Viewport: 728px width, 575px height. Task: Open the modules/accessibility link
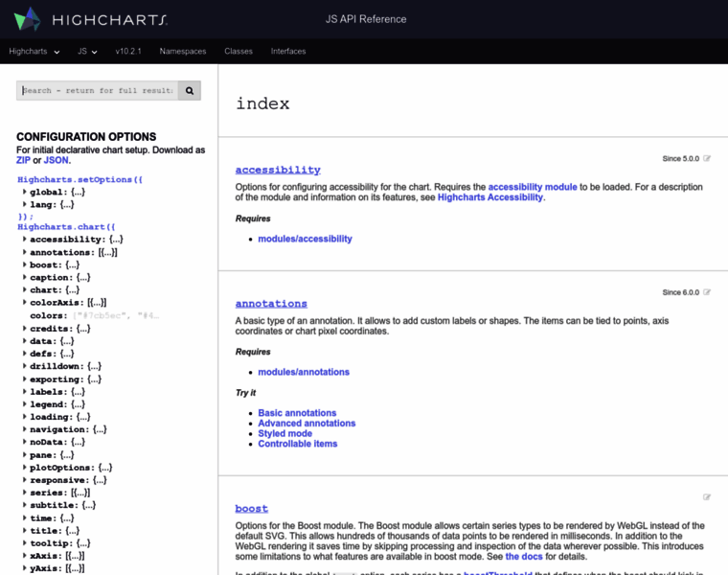305,239
